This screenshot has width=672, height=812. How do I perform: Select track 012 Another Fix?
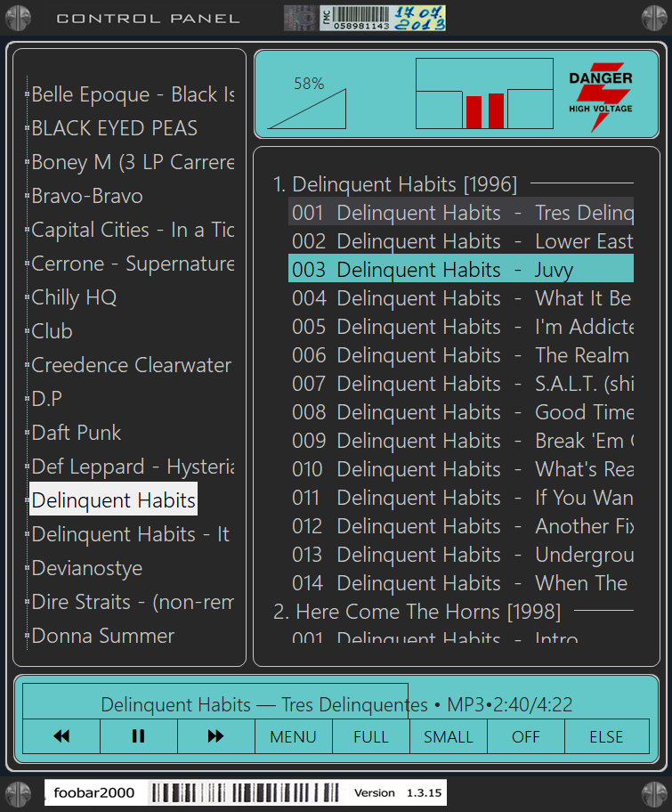coord(461,526)
